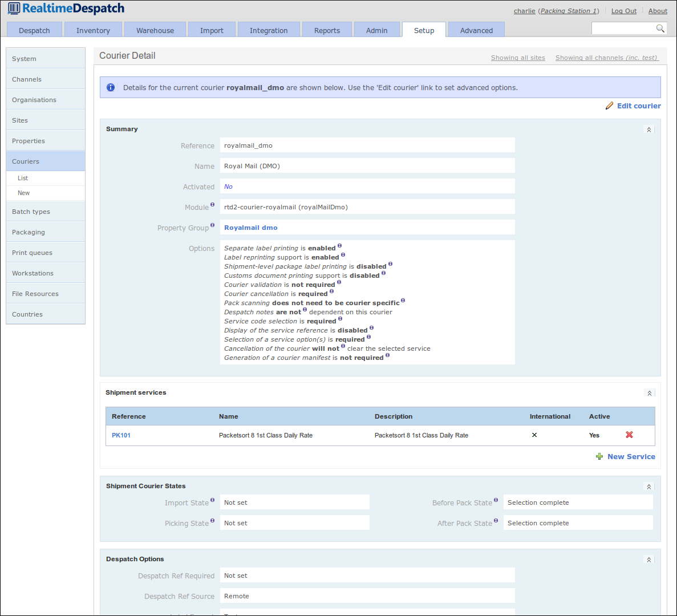
Task: Collapse the Shipment Courier States section
Action: coord(648,487)
